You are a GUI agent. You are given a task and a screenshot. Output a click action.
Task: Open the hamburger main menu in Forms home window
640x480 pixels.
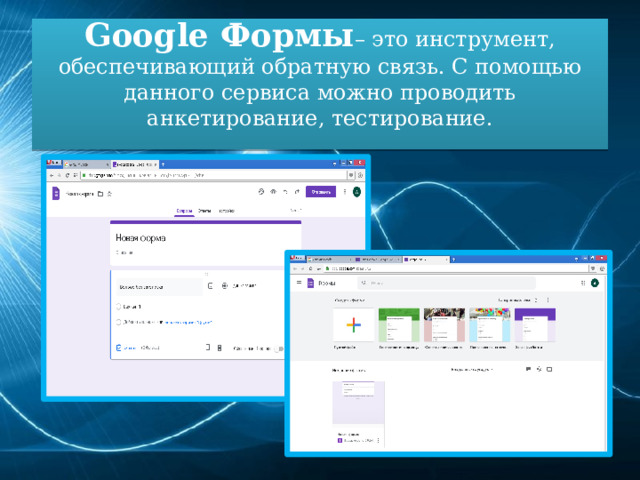pos(299,282)
